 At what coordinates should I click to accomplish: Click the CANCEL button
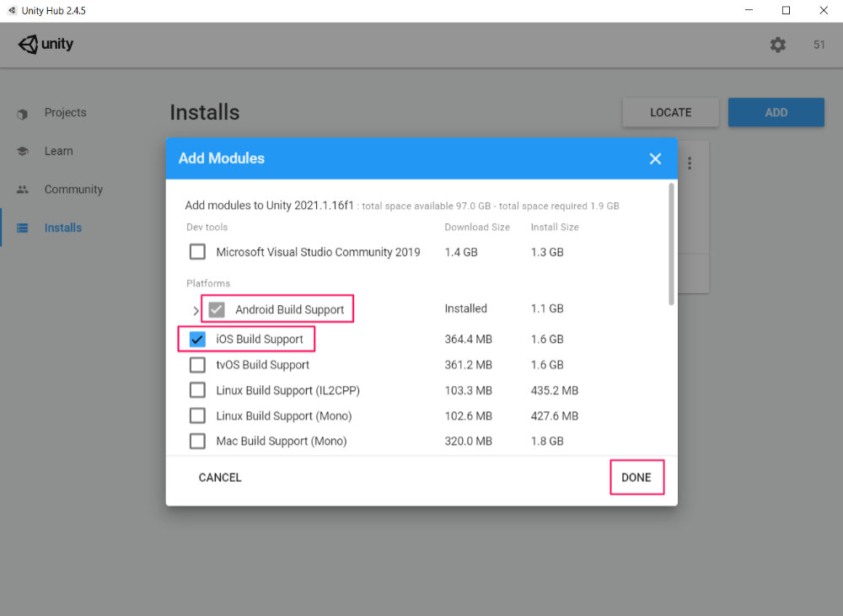(x=220, y=477)
